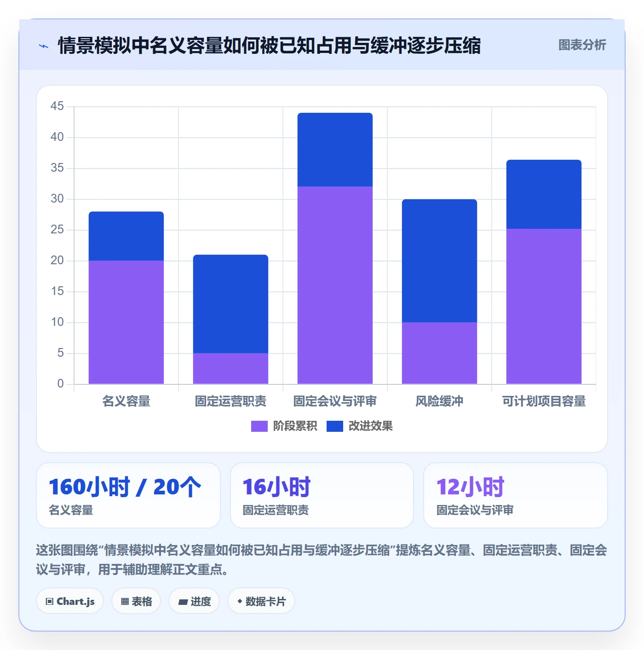
Task: Click the blue segment of 固定会议与评审 bar
Action: [x=335, y=150]
